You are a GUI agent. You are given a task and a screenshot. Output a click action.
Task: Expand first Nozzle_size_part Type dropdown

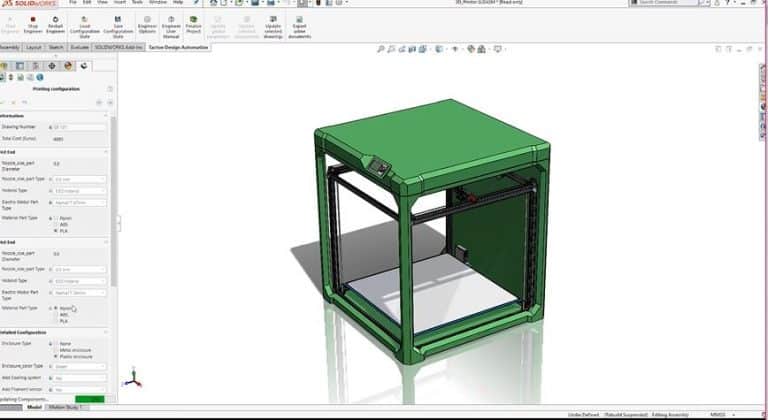pyautogui.click(x=79, y=179)
